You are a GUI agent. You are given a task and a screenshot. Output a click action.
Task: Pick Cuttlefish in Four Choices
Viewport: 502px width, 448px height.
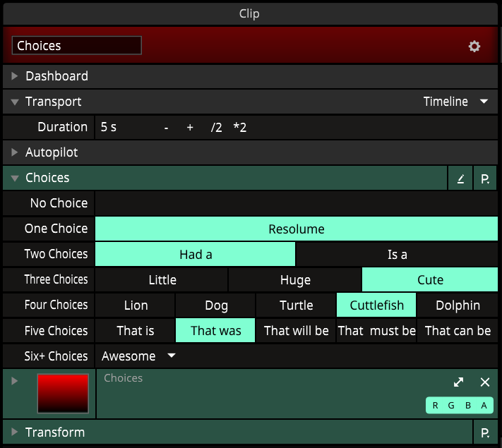click(376, 305)
